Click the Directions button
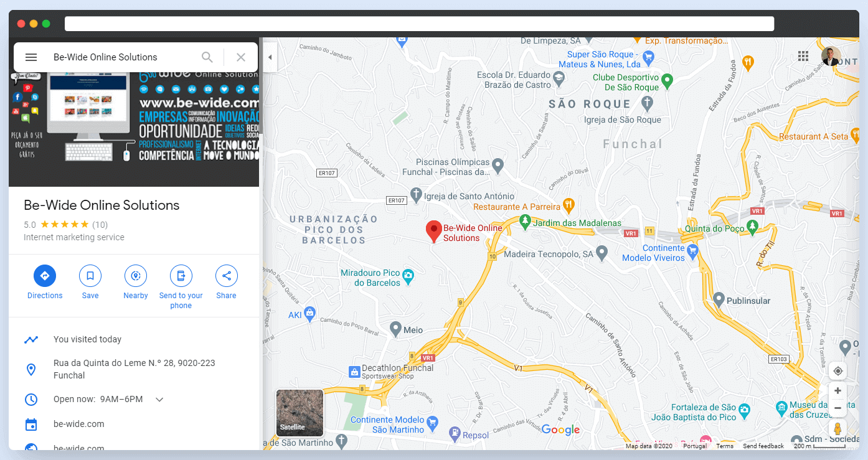The image size is (868, 460). (45, 276)
